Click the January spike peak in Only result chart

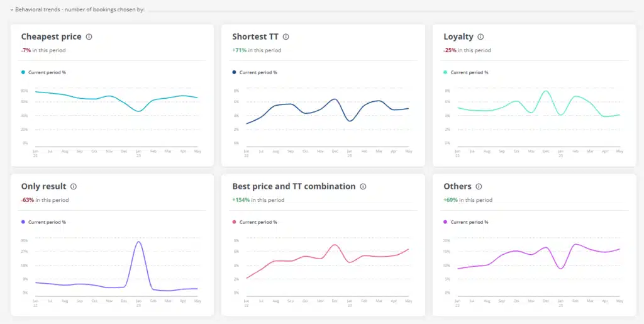[x=138, y=242]
